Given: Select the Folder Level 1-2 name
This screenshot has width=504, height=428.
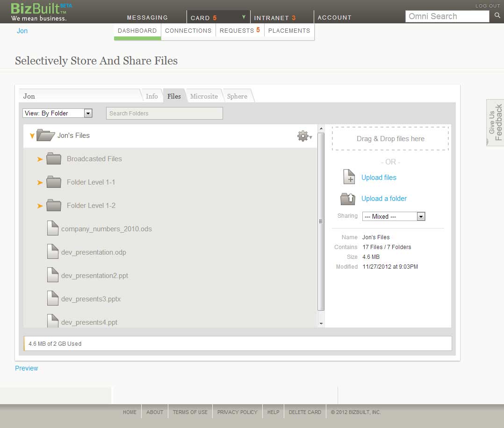Looking at the screenshot, I should coord(91,206).
